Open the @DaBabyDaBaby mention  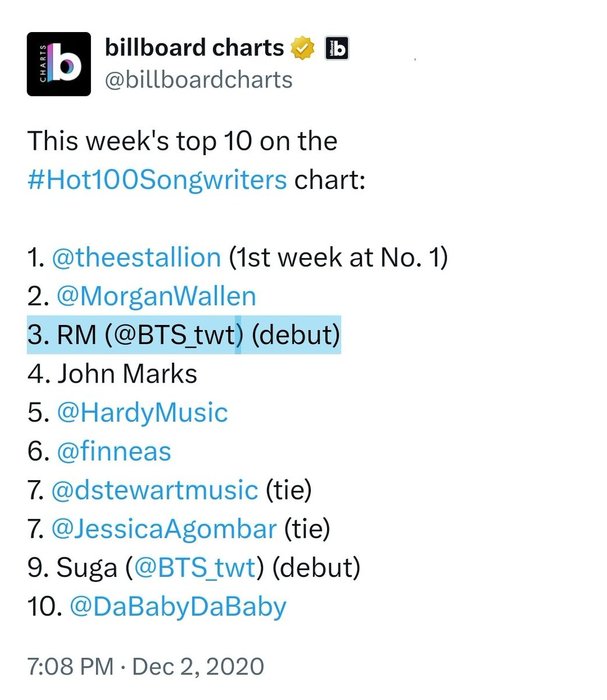click(178, 607)
